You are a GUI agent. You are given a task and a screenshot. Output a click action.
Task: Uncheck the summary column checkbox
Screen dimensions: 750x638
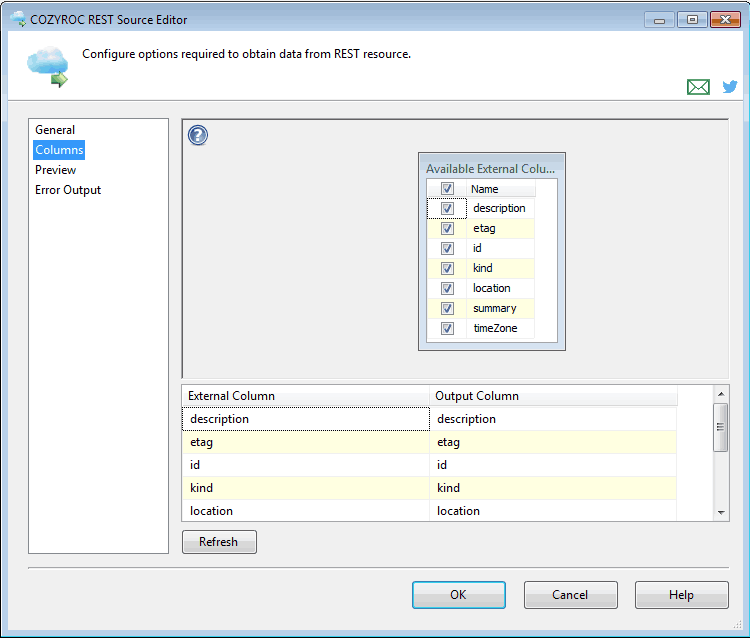click(447, 309)
